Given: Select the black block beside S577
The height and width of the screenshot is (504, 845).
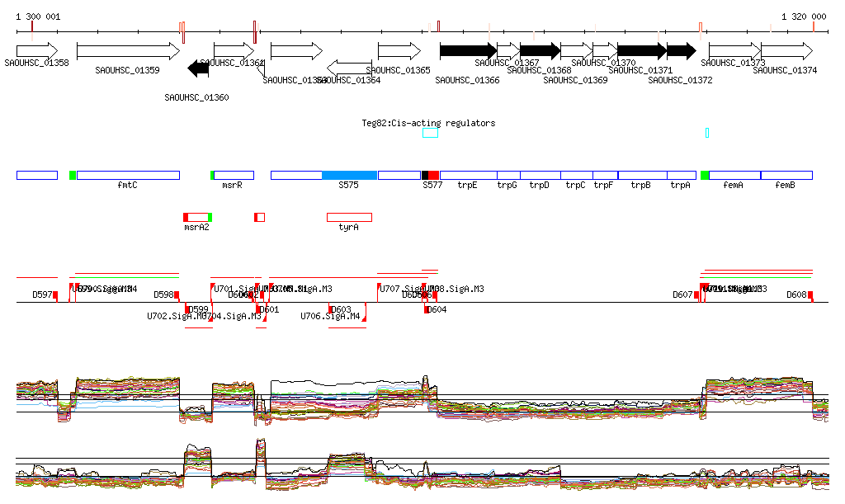Looking at the screenshot, I should 425,175.
